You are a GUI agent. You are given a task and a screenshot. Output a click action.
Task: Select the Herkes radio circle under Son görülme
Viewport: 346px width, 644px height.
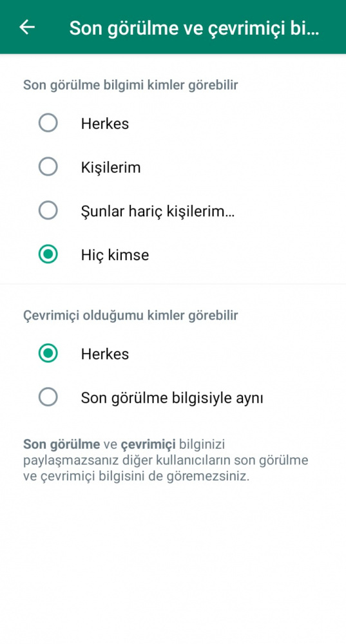pyautogui.click(x=48, y=123)
